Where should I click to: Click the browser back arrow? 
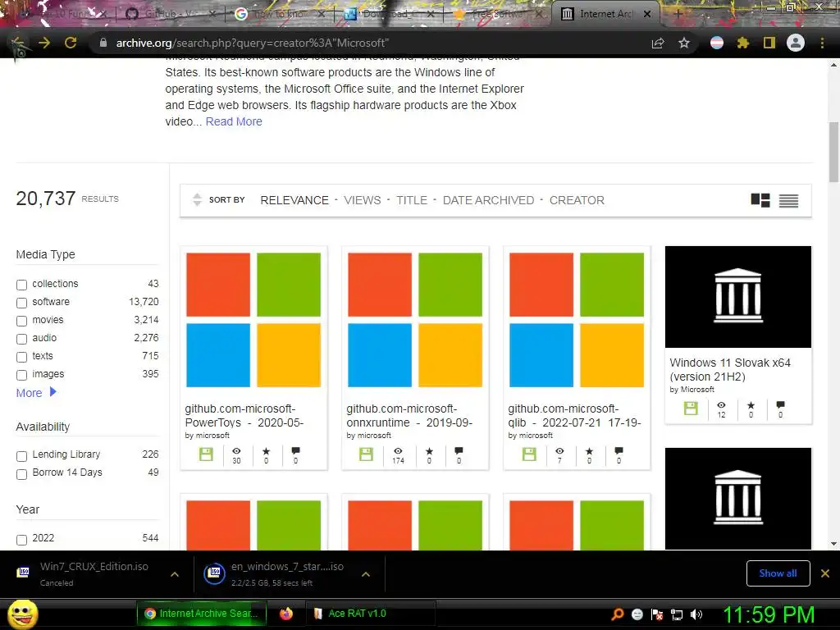18,43
